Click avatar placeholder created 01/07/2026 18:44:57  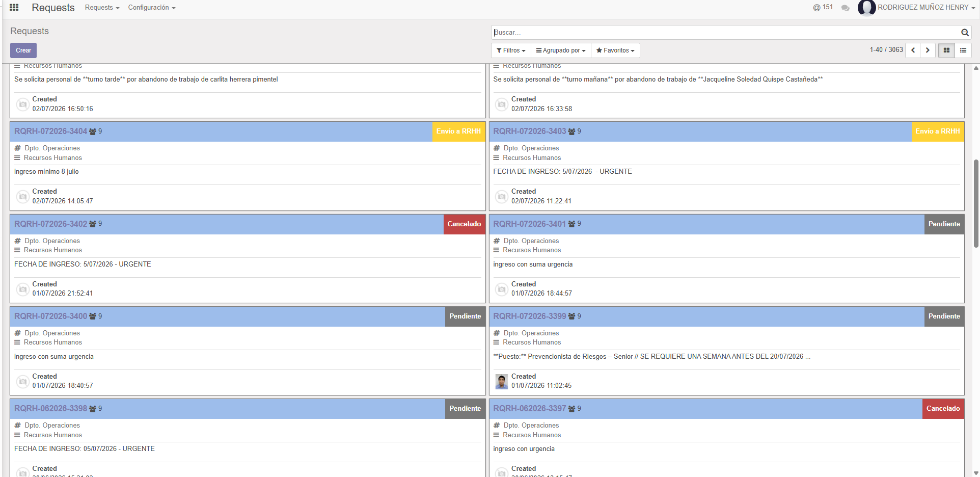tap(502, 289)
